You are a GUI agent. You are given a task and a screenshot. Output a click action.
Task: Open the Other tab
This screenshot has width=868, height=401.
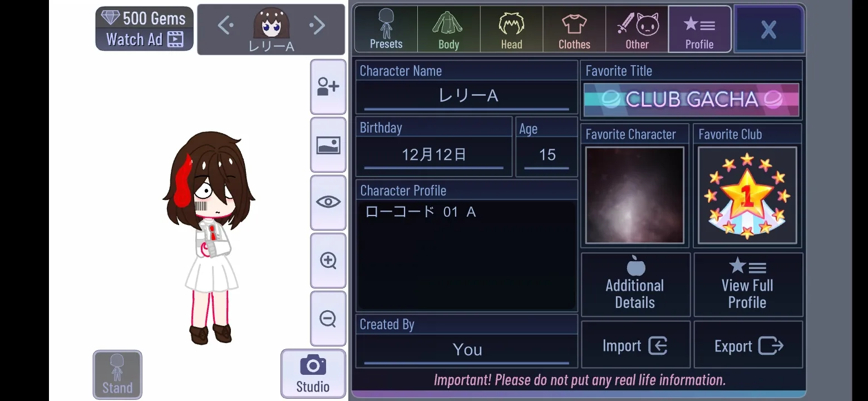(637, 29)
